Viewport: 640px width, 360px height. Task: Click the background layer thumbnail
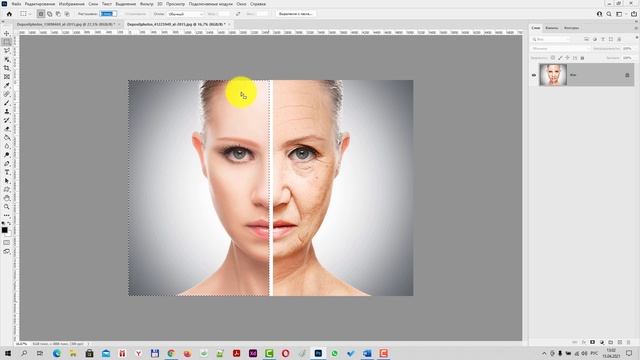tap(553, 75)
